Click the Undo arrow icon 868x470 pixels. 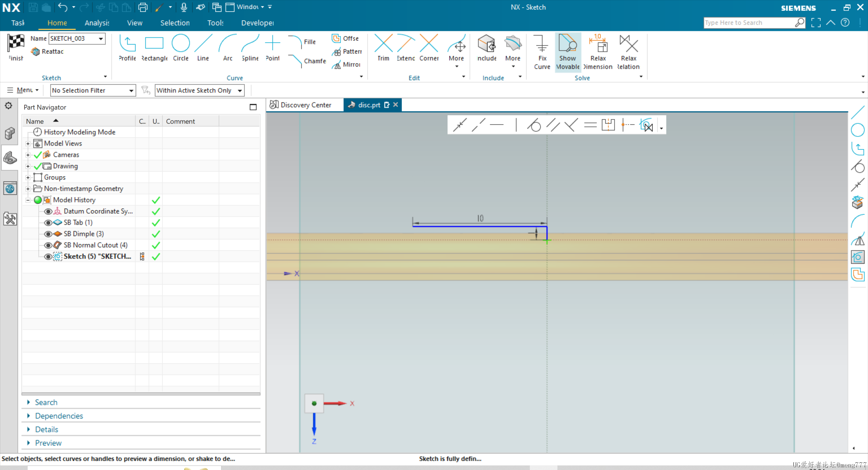click(63, 7)
